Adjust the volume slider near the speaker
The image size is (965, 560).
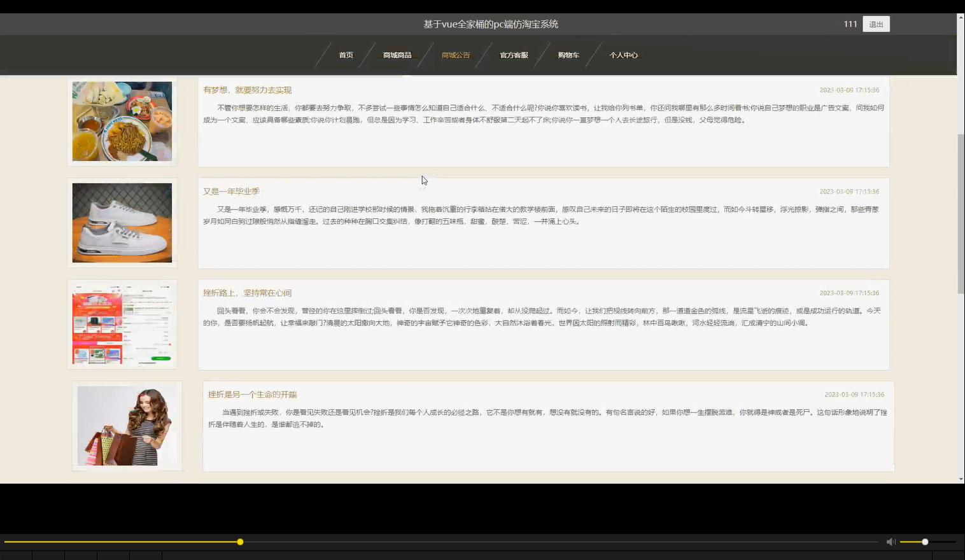coord(924,542)
